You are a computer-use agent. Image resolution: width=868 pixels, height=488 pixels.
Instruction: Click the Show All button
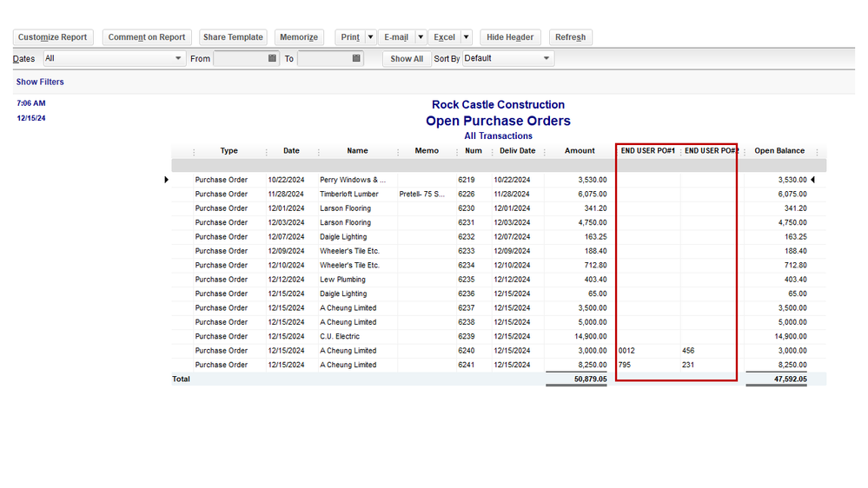click(x=407, y=59)
